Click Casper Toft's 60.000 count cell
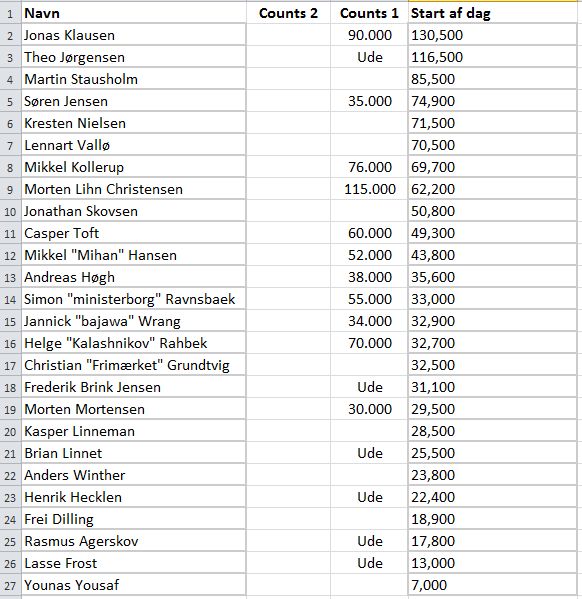 369,233
